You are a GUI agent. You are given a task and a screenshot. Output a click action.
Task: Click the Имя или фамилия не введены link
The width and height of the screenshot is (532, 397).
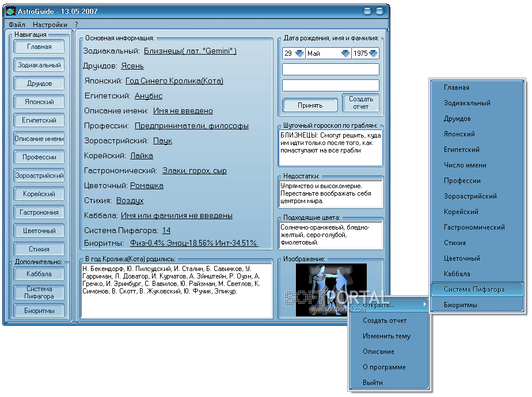click(x=176, y=215)
